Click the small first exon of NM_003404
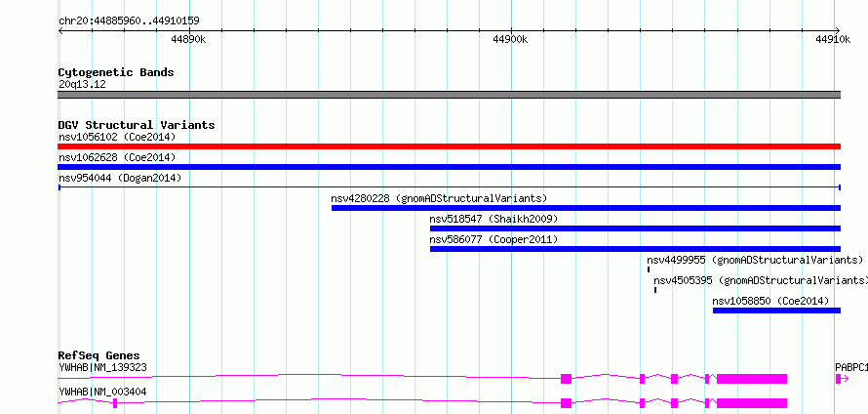 tap(114, 403)
